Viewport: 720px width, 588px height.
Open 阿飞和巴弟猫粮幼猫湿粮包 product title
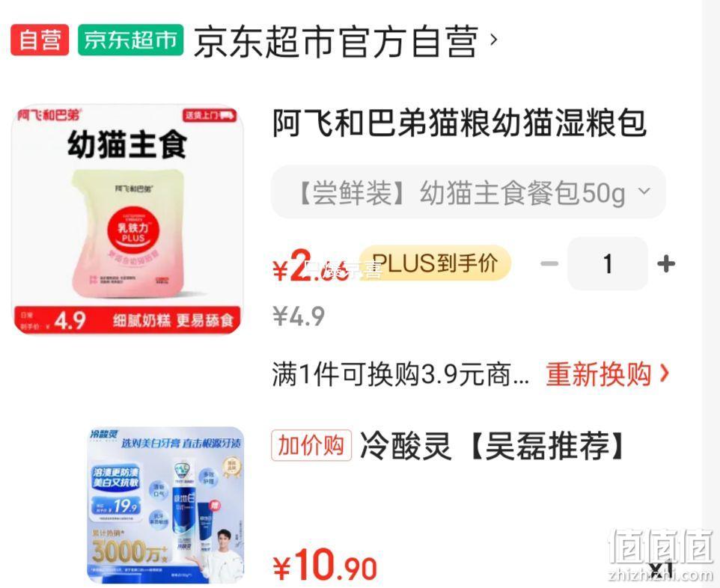coord(460,123)
